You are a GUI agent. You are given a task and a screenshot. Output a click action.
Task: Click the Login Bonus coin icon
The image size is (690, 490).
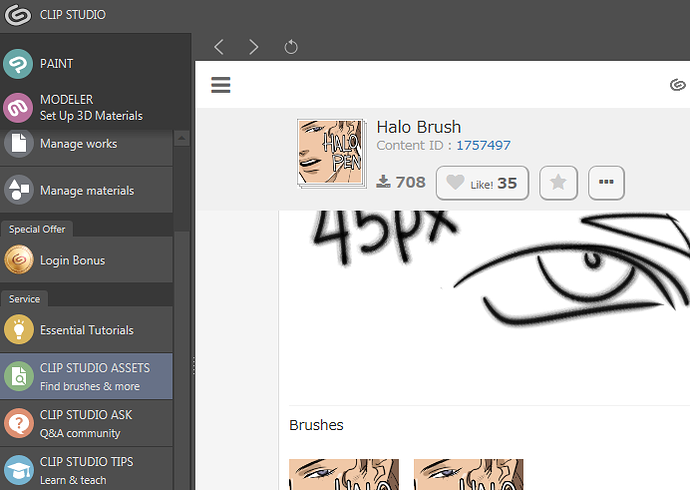point(19,260)
